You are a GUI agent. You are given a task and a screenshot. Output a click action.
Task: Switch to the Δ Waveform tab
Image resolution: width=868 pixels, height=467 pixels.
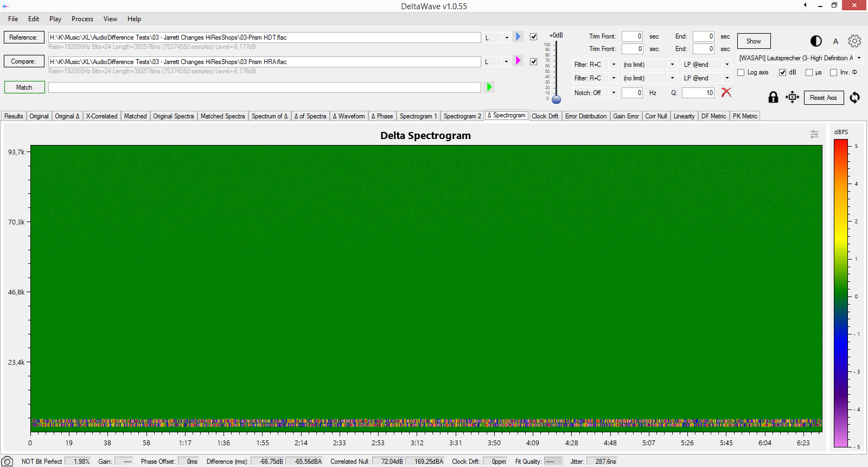[349, 116]
